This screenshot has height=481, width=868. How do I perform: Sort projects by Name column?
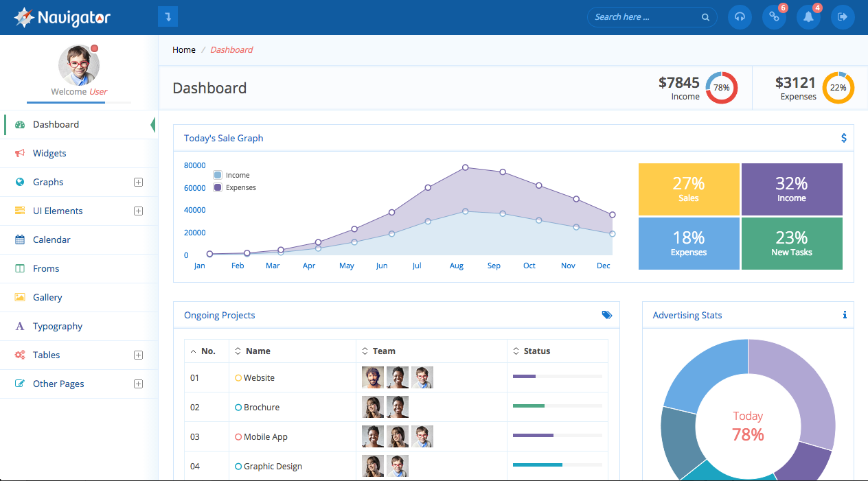tap(258, 351)
